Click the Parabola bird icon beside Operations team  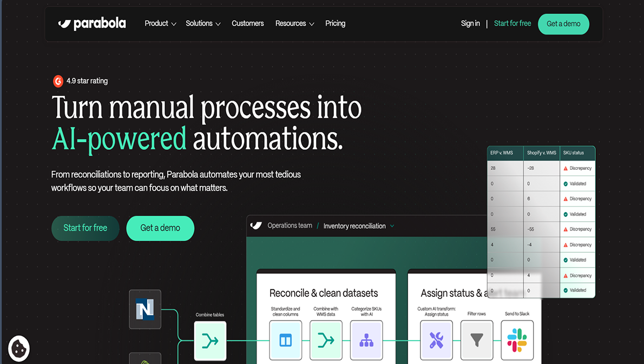coord(256,226)
